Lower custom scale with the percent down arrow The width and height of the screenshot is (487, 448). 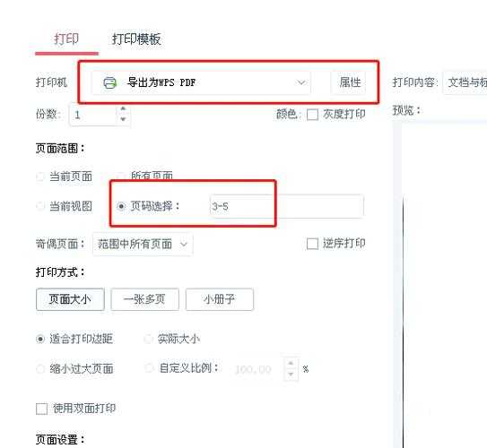pos(291,375)
